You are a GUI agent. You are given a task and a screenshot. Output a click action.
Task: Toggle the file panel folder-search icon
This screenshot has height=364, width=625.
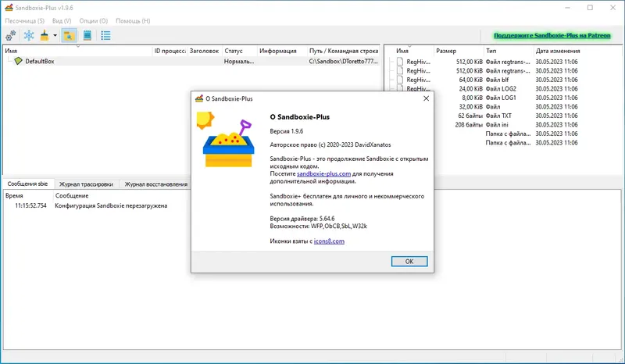pyautogui.click(x=69, y=35)
